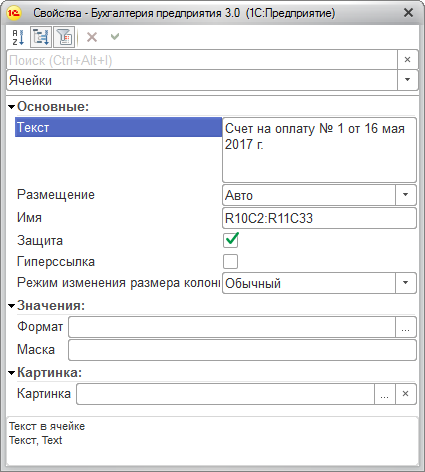Clear the Картинка field with X button
The image size is (425, 472).
click(406, 394)
